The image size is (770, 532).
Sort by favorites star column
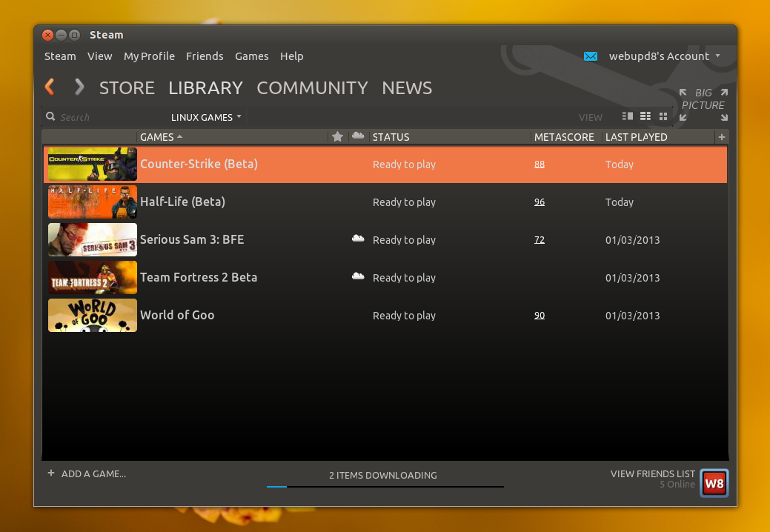point(337,136)
